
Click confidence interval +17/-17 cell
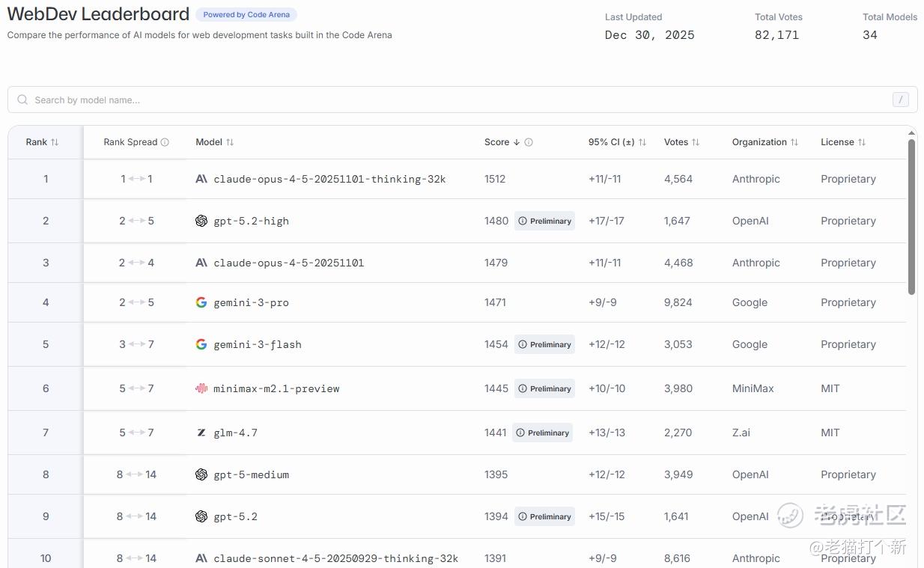(x=607, y=221)
